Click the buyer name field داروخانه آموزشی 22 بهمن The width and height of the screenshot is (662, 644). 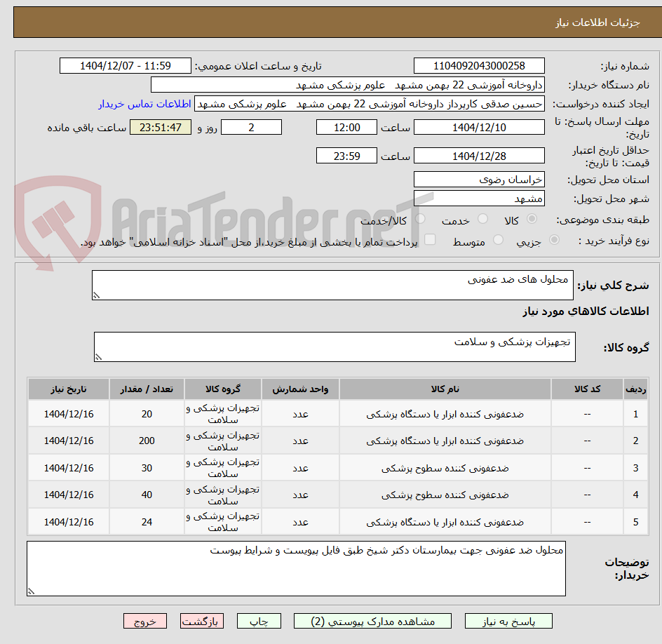click(x=347, y=85)
